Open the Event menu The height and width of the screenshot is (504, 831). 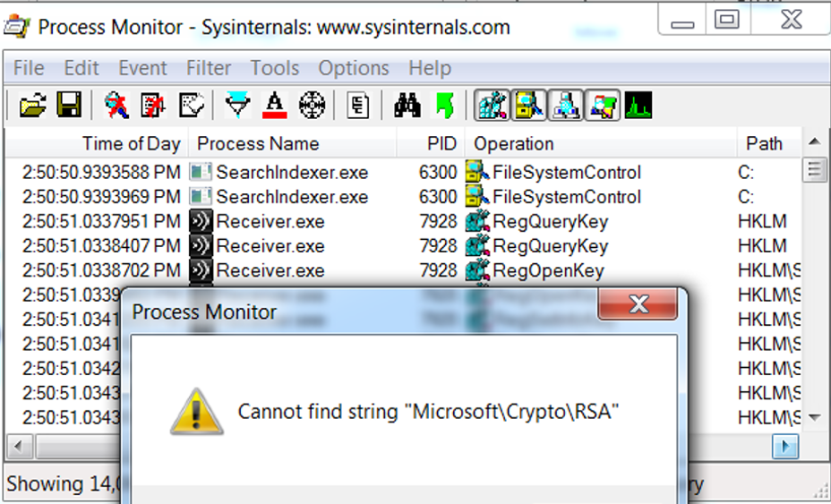[x=142, y=68]
